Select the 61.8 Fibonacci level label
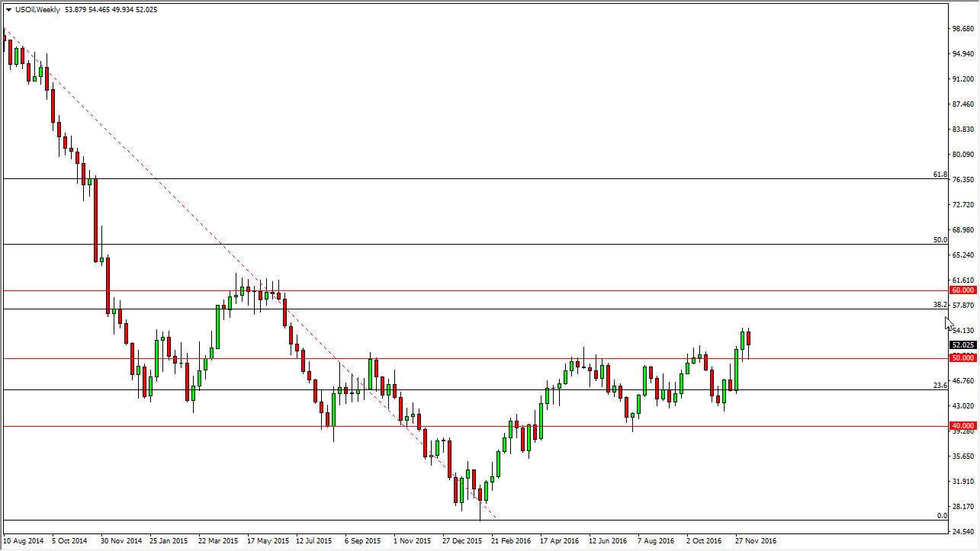 click(x=940, y=175)
